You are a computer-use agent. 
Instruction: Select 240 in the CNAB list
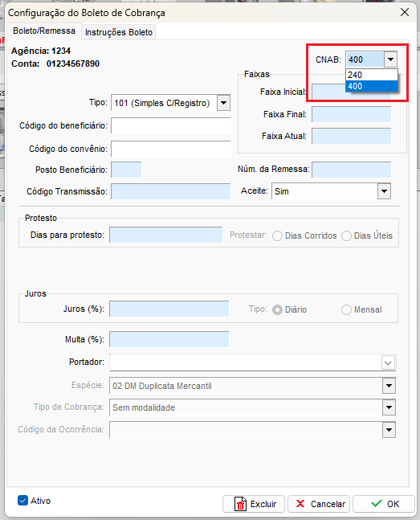click(x=371, y=75)
